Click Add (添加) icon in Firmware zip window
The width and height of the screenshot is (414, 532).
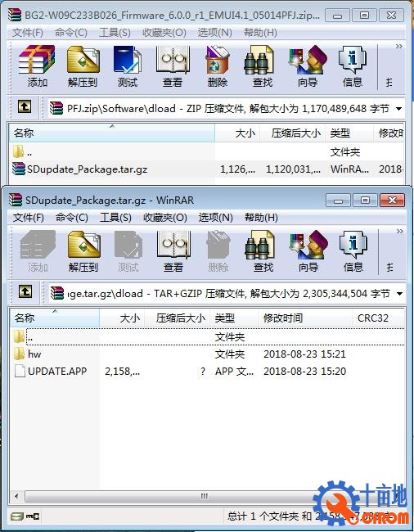click(37, 66)
